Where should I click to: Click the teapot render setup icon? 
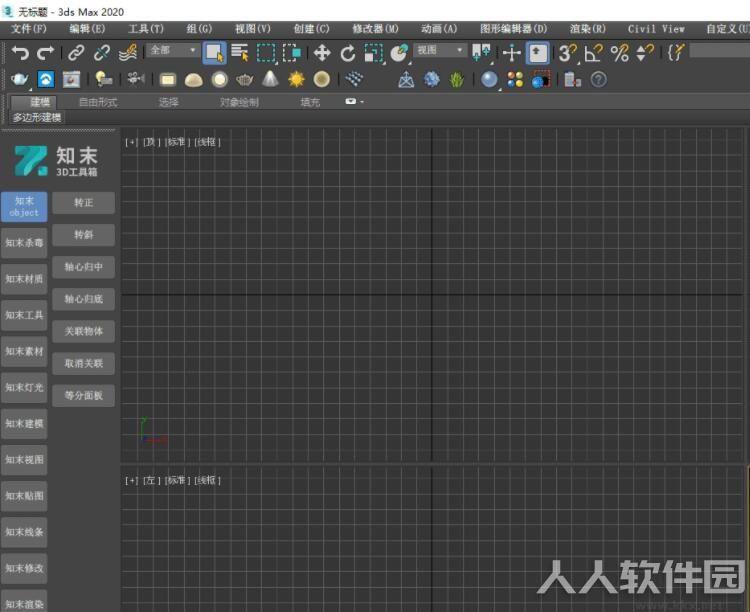tap(19, 79)
